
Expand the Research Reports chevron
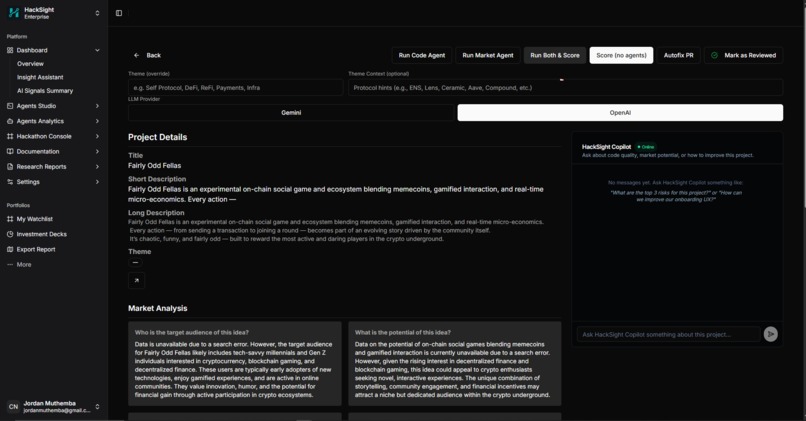click(97, 167)
